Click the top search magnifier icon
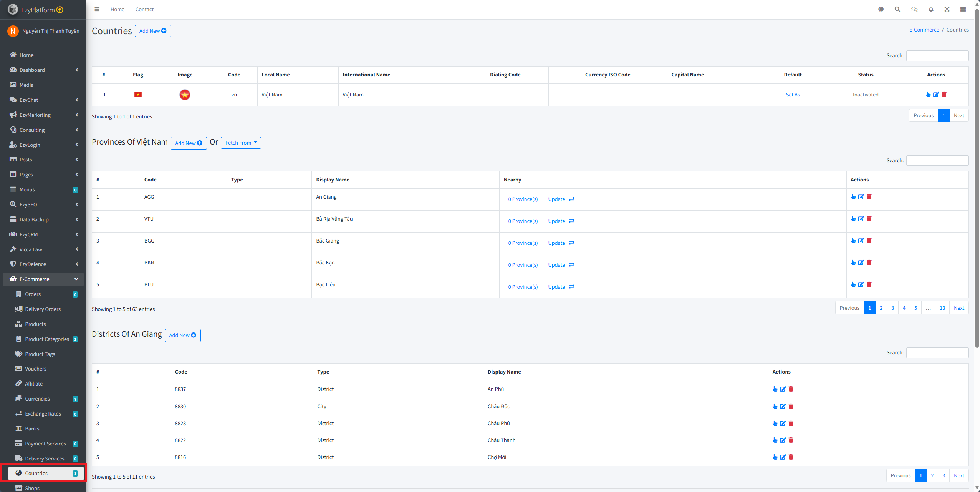Viewport: 980px width, 492px height. click(x=897, y=9)
